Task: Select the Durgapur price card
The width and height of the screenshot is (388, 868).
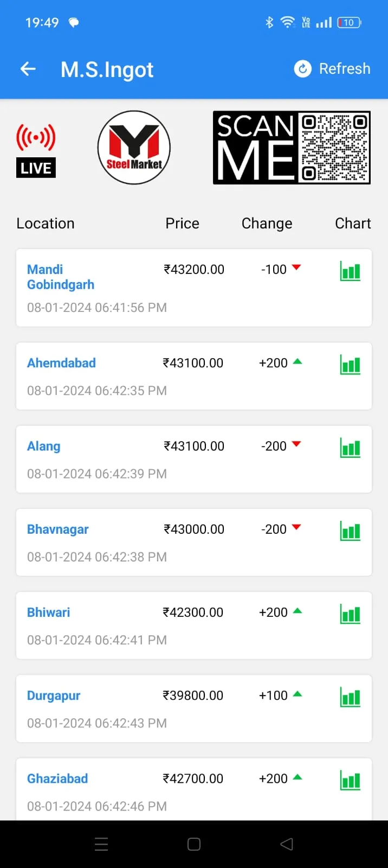Action: pos(194,709)
